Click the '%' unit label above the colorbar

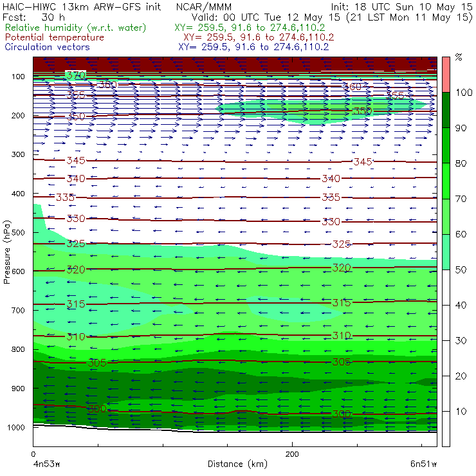[459, 57]
